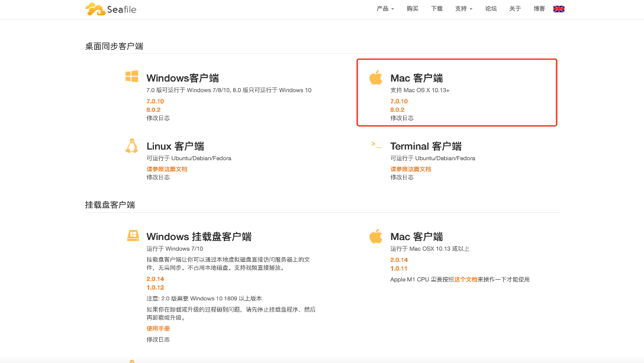Go to the 论坛 page

(x=491, y=9)
